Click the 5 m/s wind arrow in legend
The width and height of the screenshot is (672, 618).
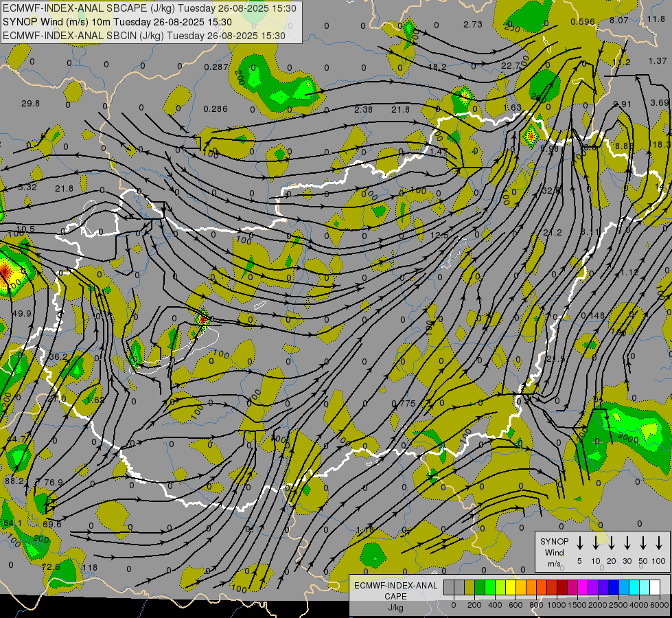(x=579, y=543)
